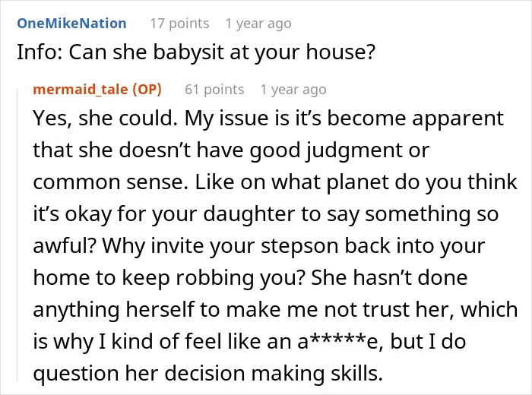The image size is (532, 395).
Task: Click the 'Info: Can she babysit' comment text
Action: pos(196,52)
